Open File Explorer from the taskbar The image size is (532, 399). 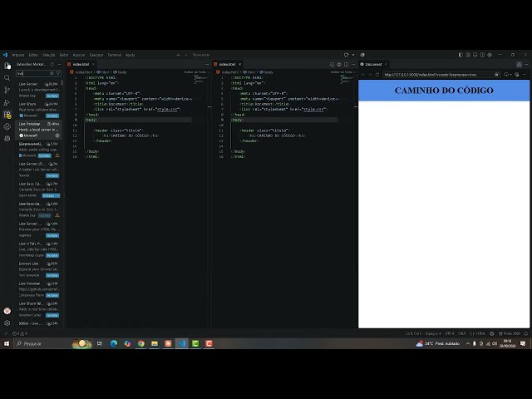click(x=155, y=343)
